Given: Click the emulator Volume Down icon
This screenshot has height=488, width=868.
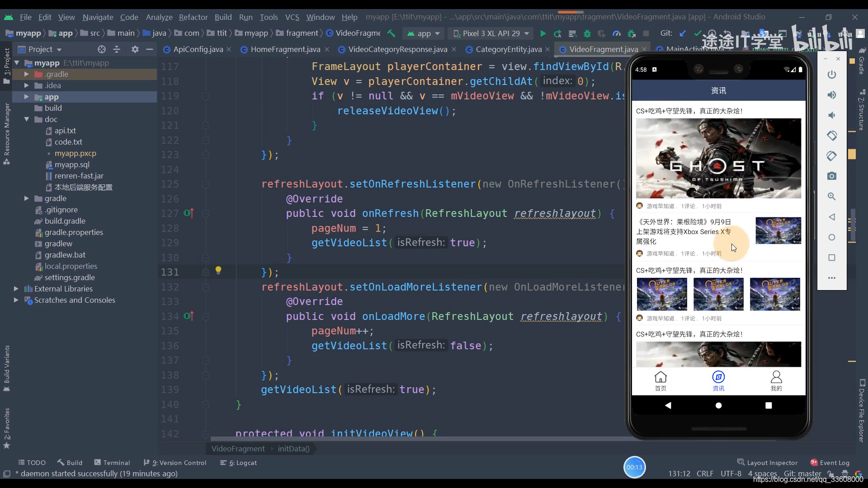Looking at the screenshot, I should (x=832, y=115).
